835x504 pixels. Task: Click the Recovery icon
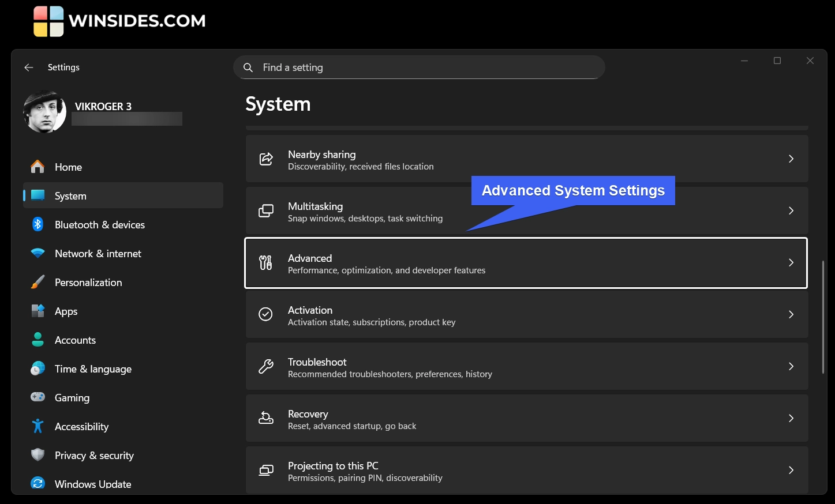coord(265,418)
